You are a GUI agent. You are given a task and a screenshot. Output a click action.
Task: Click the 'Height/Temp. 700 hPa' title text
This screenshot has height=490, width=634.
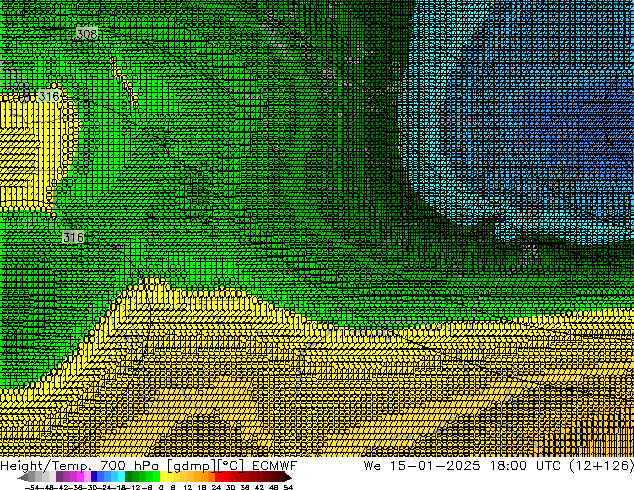point(81,465)
